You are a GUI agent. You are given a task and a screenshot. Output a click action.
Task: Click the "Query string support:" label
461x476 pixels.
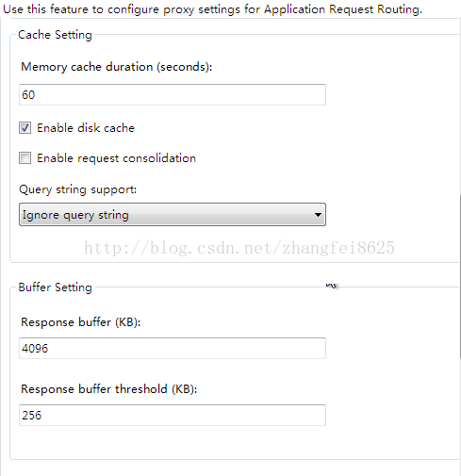[x=78, y=189]
